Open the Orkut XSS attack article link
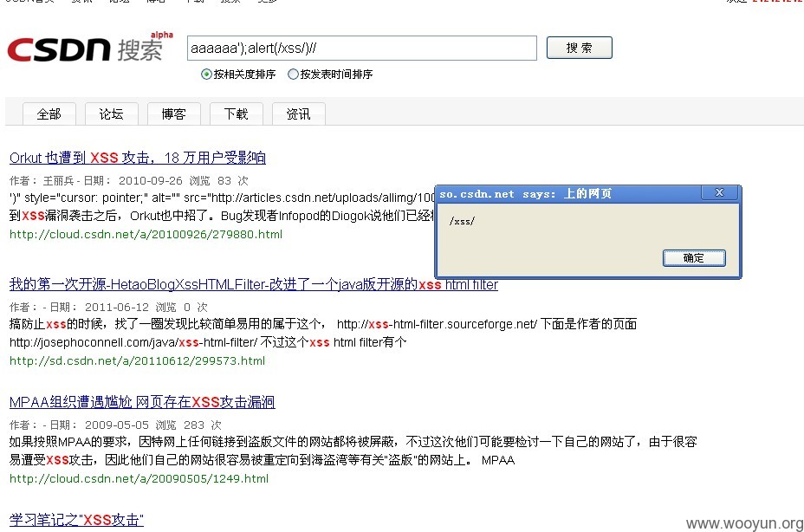This screenshot has height=532, width=804. 138,158
